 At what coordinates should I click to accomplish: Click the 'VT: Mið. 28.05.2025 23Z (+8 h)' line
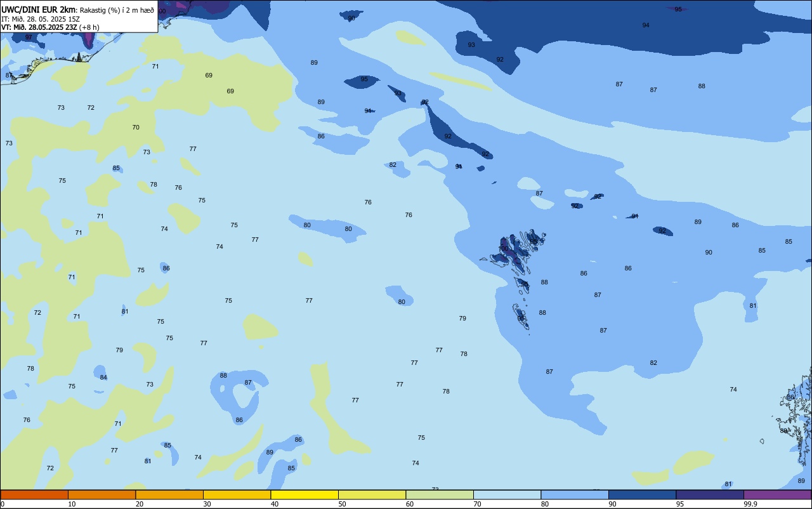[x=50, y=27]
